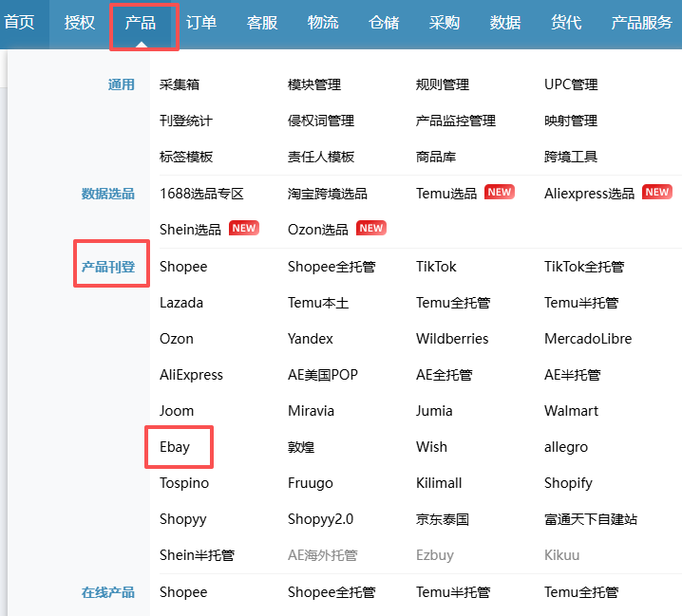Click Aliexpress选品 data selection link
This screenshot has width=682, height=616.
tap(589, 194)
